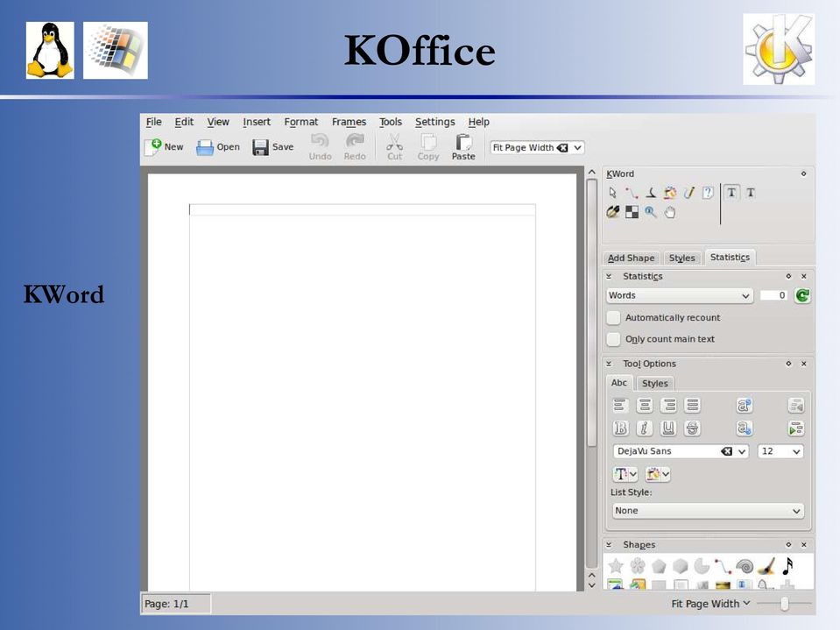Click the New document toolbar button

(164, 147)
